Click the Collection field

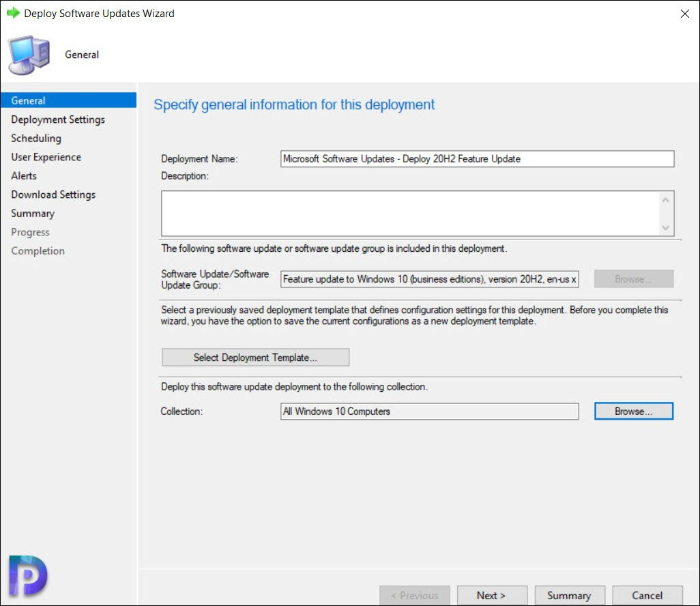(429, 412)
